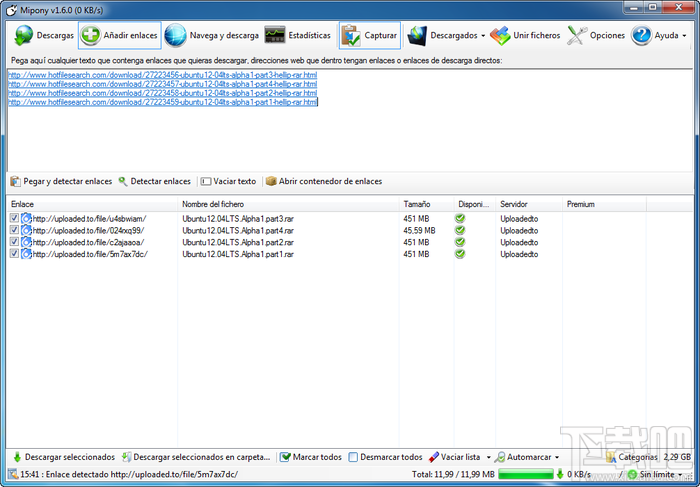
Task: Open the Navega y descarga globe icon
Action: pos(175,35)
